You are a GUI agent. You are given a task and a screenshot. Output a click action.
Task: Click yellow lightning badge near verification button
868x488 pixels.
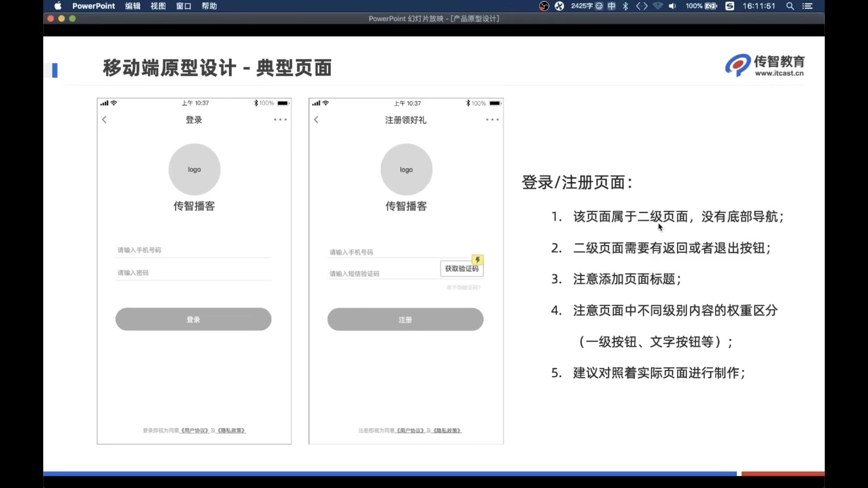pyautogui.click(x=477, y=260)
